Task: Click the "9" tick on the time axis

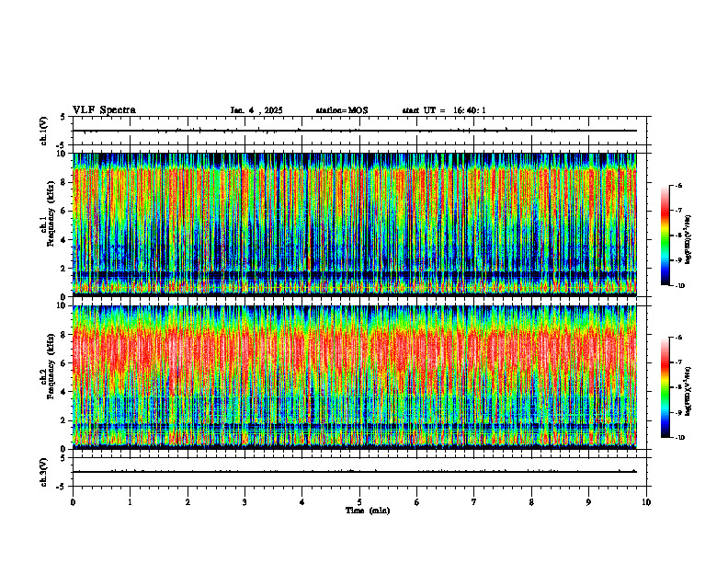Action: 588,502
